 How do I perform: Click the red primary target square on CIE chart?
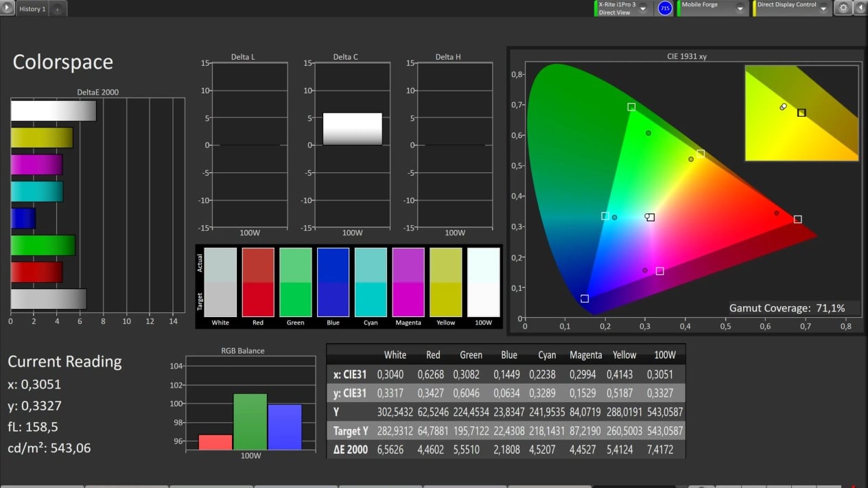click(x=798, y=220)
